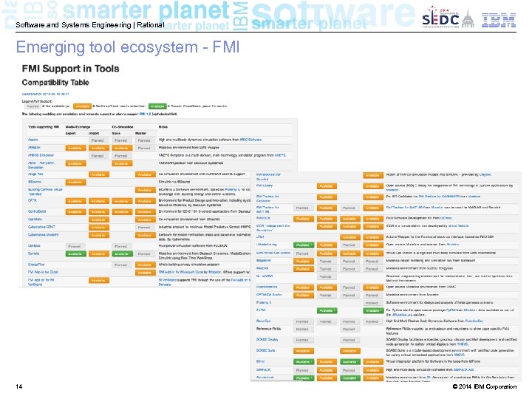Click the Planned badge in Ptolemy II row

(372, 303)
